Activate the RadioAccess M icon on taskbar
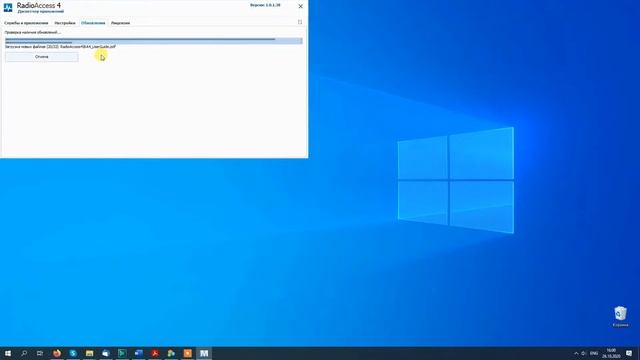 (x=204, y=353)
